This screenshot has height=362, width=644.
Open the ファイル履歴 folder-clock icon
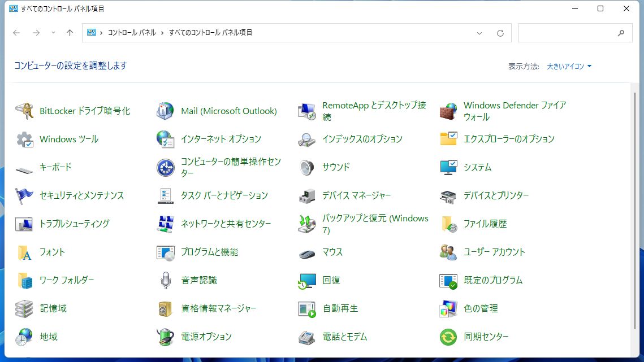(448, 224)
